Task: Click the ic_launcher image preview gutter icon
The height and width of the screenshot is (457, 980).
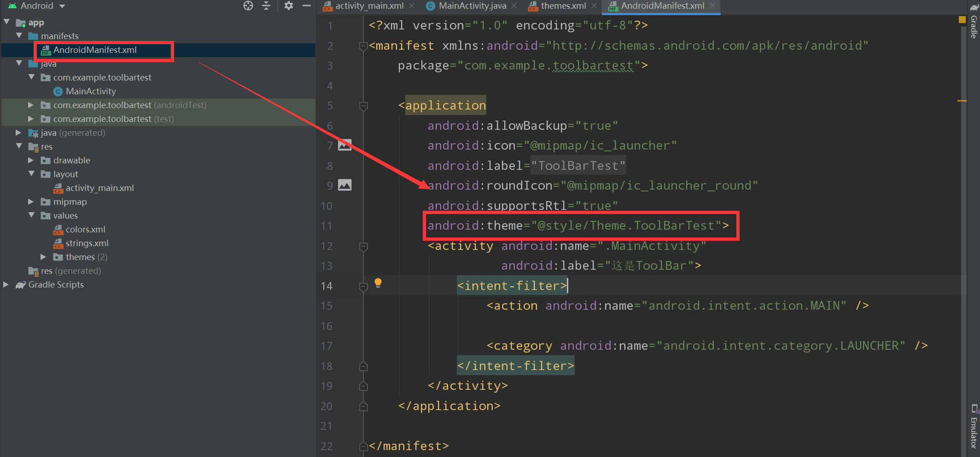Action: [344, 145]
